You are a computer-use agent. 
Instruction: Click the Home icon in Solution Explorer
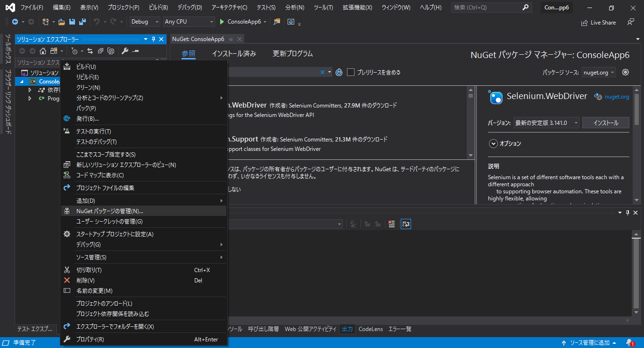point(43,51)
